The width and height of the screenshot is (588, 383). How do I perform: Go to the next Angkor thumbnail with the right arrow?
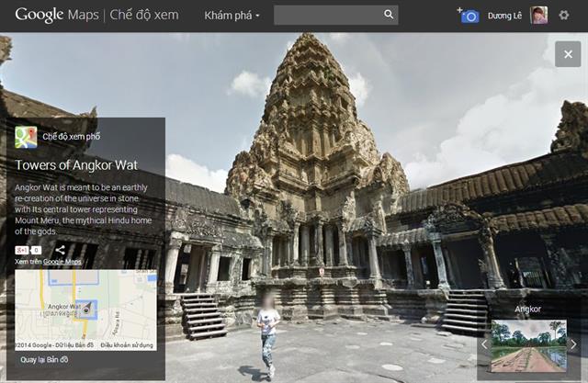coord(573,344)
